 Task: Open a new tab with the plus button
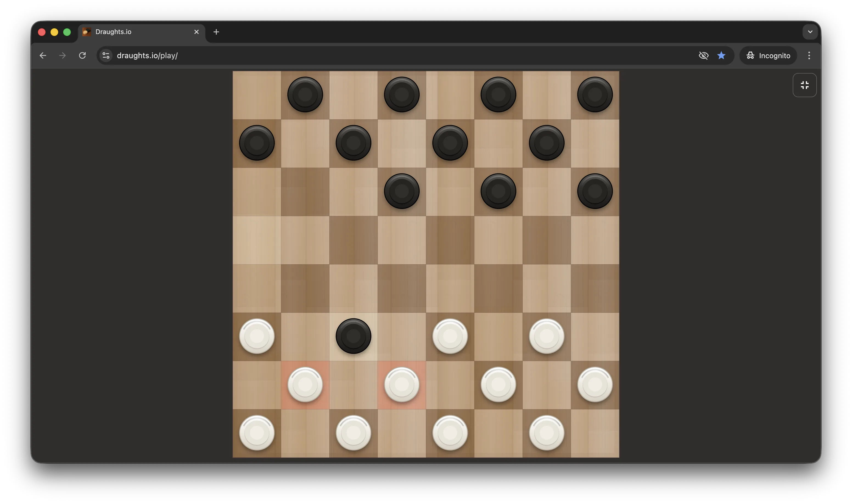216,32
